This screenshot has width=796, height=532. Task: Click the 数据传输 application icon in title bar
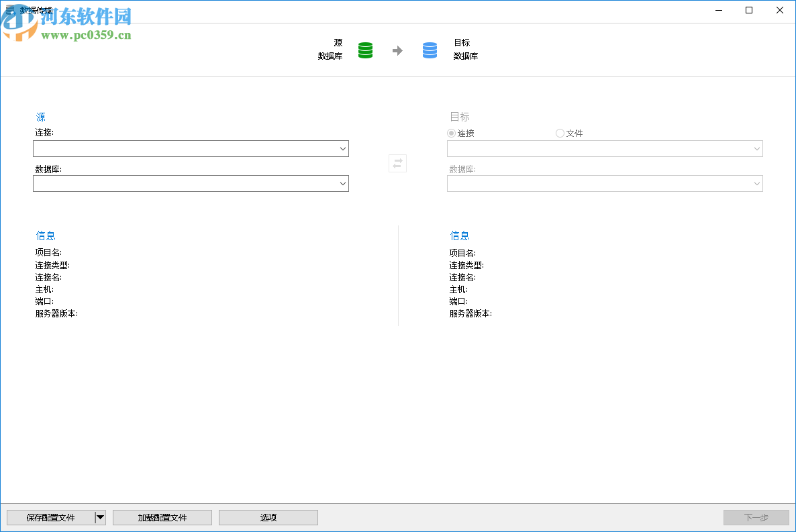coord(9,10)
